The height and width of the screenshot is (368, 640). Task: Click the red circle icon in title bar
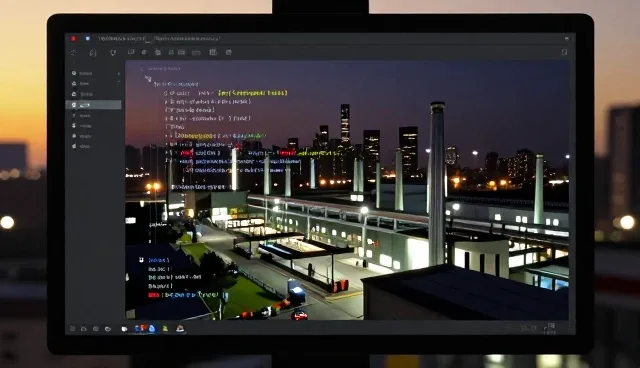tap(73, 38)
